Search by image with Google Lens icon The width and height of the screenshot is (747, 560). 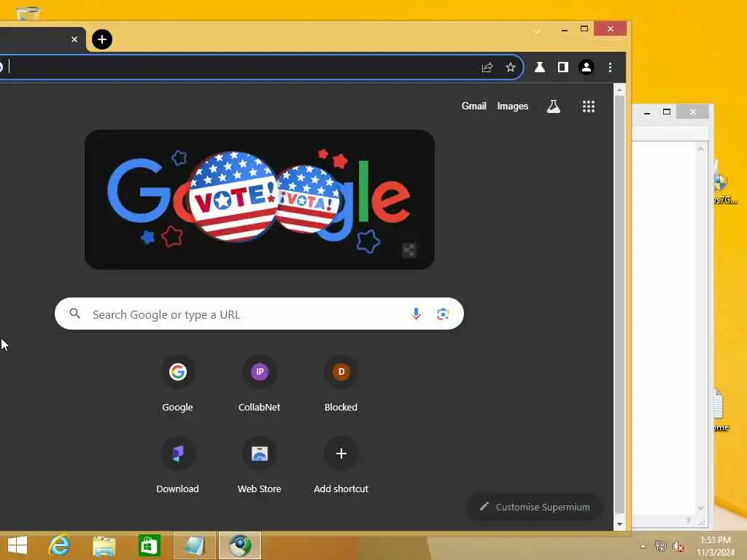click(443, 314)
